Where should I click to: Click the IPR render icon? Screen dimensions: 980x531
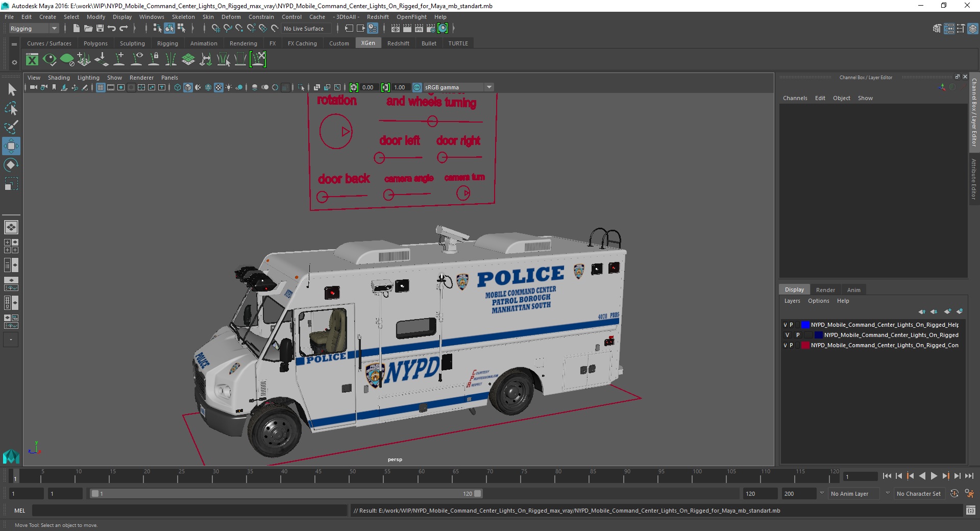pyautogui.click(x=419, y=29)
